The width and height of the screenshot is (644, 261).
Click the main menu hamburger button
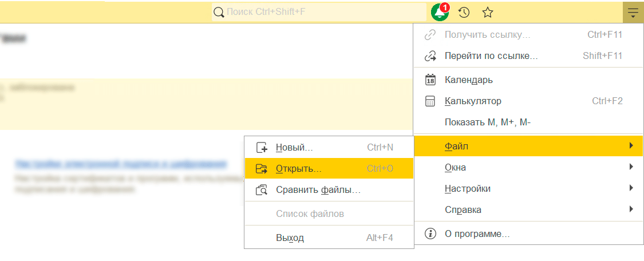click(633, 12)
